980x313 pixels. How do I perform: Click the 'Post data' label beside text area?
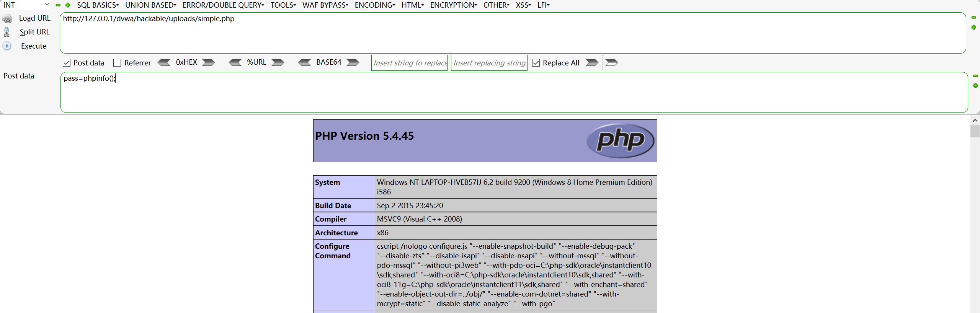pyautogui.click(x=19, y=76)
